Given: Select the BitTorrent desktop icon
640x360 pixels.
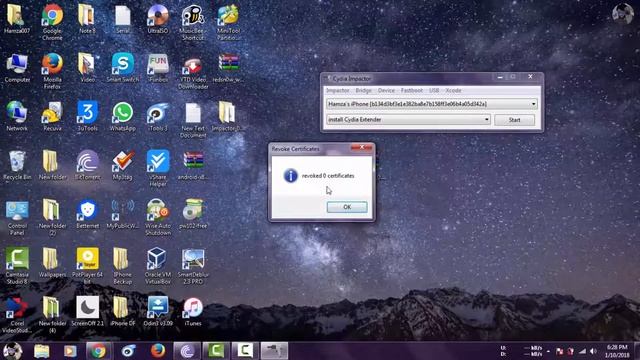Looking at the screenshot, I should 87,165.
